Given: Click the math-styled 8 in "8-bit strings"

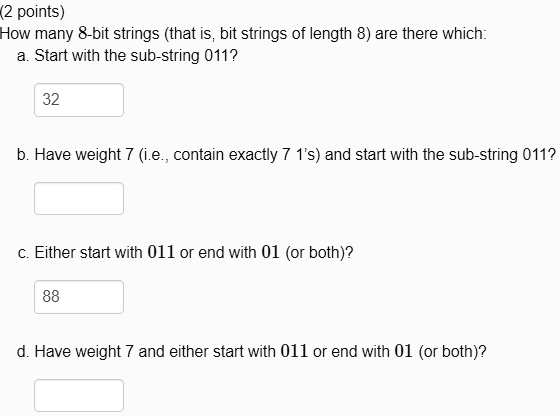Looking at the screenshot, I should pos(82,33).
